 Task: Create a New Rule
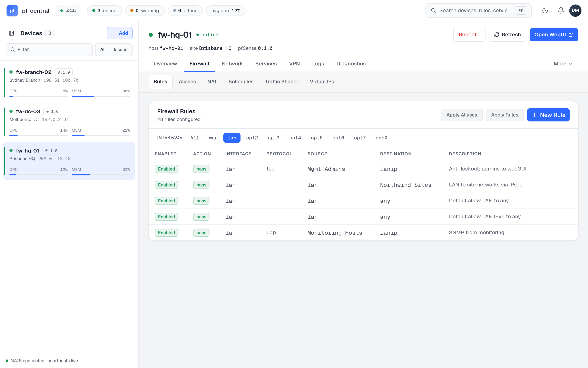[548, 115]
